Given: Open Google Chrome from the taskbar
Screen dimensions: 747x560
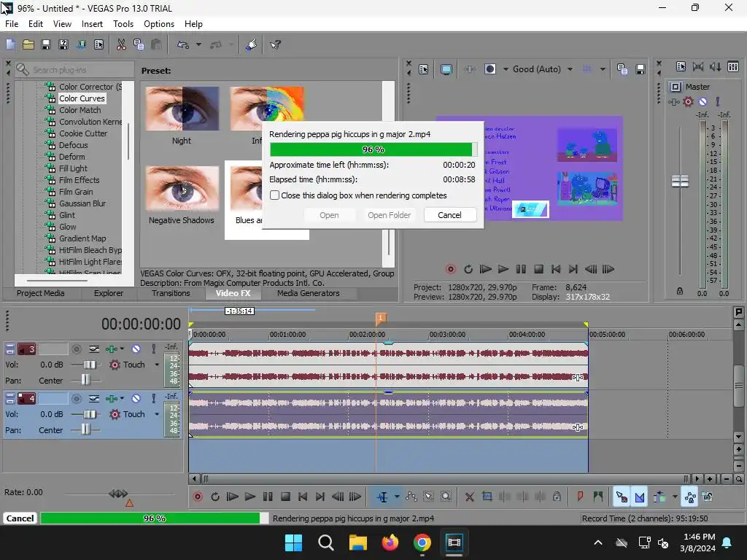Looking at the screenshot, I should tap(422, 542).
